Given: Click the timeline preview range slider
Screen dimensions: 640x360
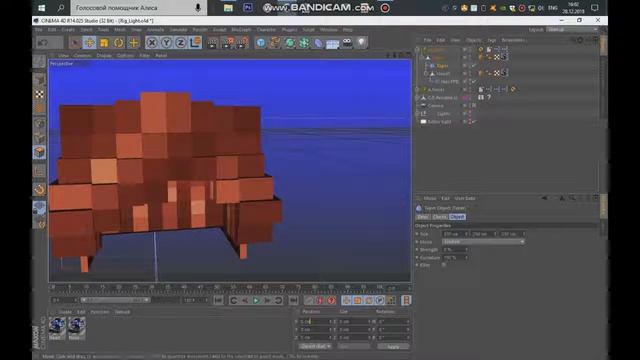Looking at the screenshot, I should [x=115, y=300].
